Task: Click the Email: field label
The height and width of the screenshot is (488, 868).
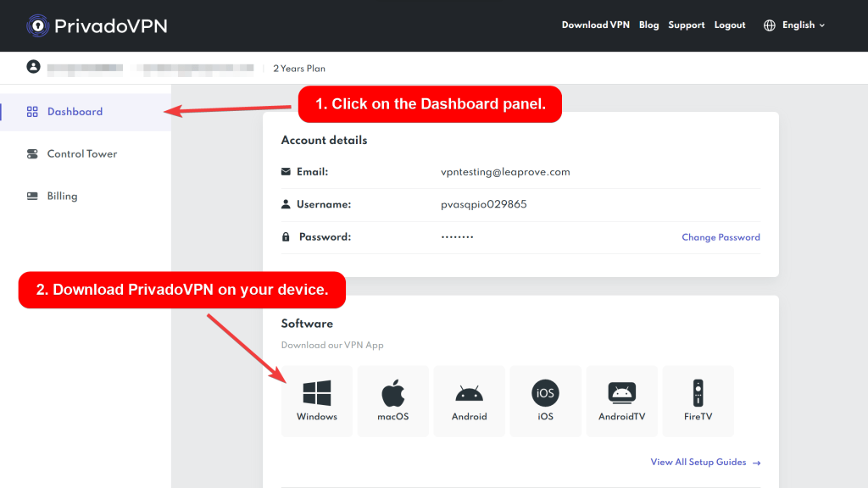Action: point(312,171)
